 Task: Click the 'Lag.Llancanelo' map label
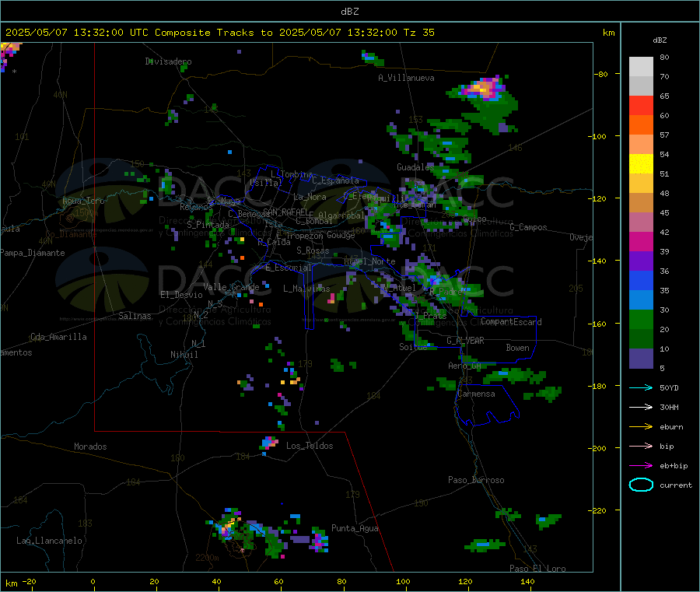[49, 541]
